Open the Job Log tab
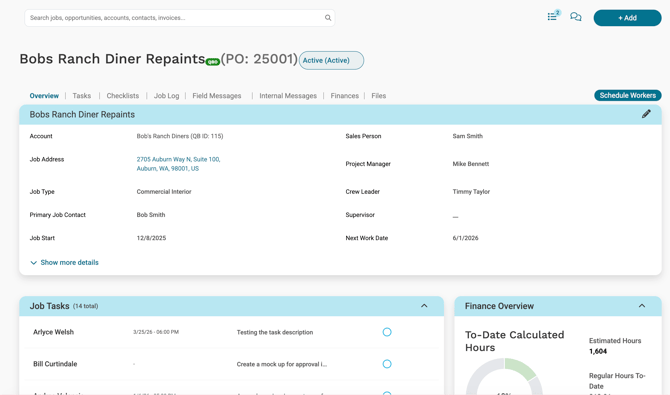The height and width of the screenshot is (395, 670). (x=166, y=96)
